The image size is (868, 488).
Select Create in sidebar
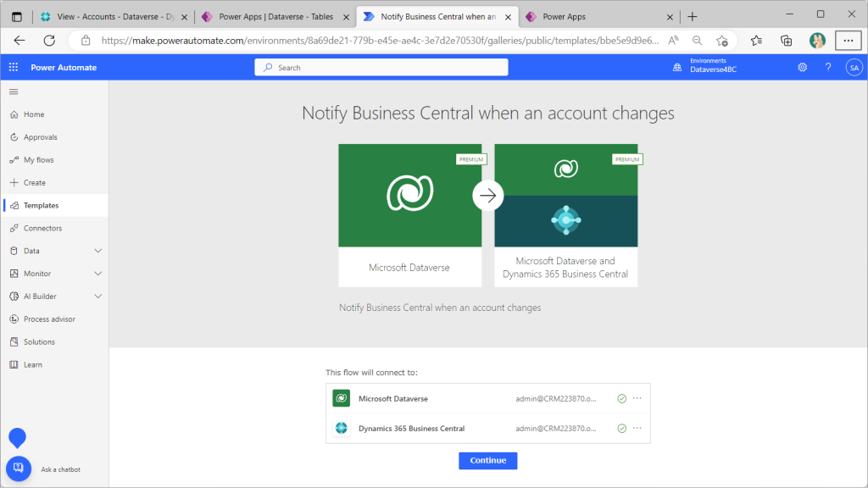coord(54,183)
